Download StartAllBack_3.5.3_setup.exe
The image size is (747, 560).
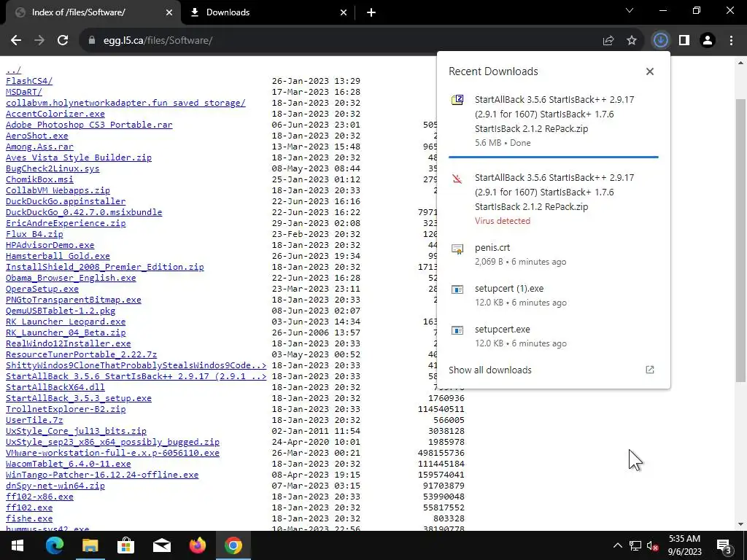pos(79,399)
